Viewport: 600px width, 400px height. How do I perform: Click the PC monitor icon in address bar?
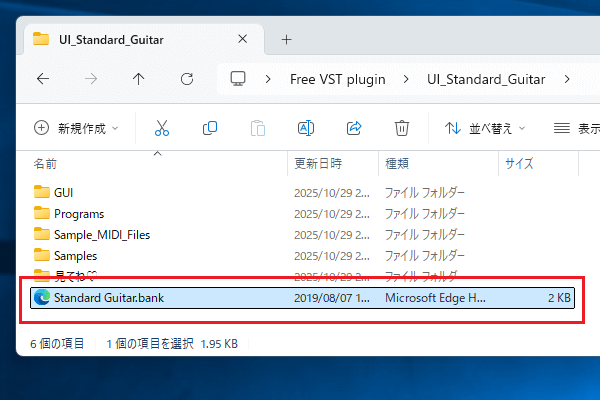(238, 78)
